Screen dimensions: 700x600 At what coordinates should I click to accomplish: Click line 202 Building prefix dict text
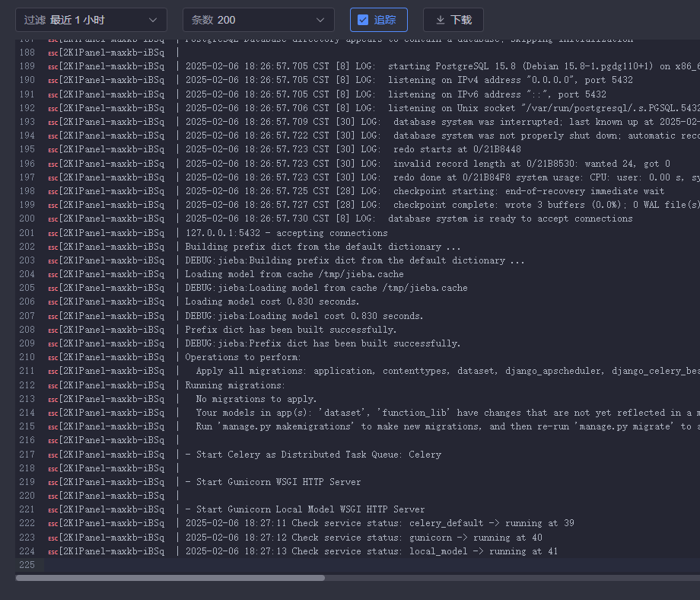323,247
